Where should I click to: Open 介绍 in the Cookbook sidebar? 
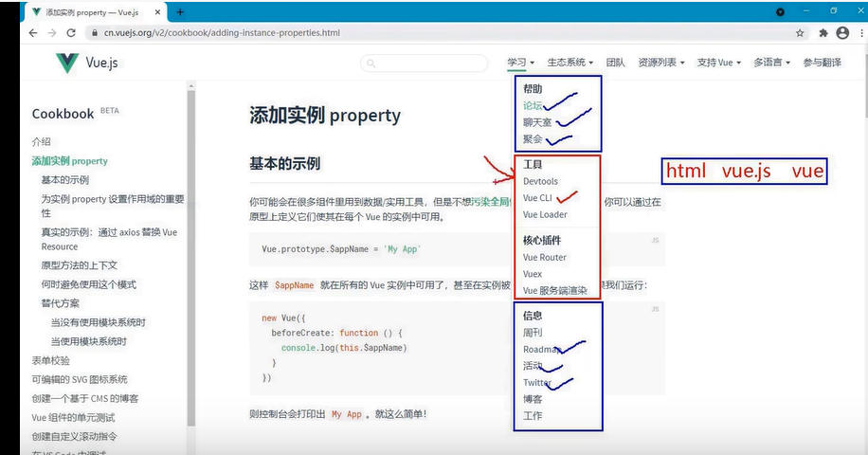(x=42, y=141)
